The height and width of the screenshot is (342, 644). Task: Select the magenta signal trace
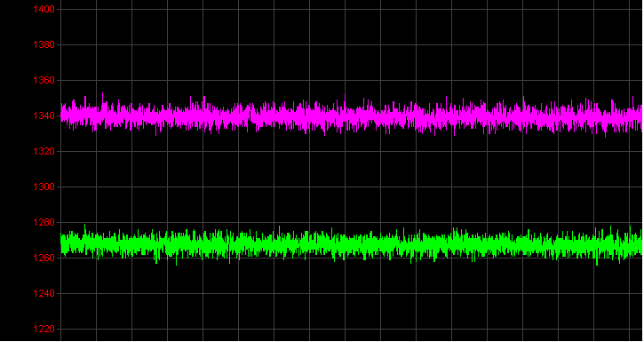352,115
